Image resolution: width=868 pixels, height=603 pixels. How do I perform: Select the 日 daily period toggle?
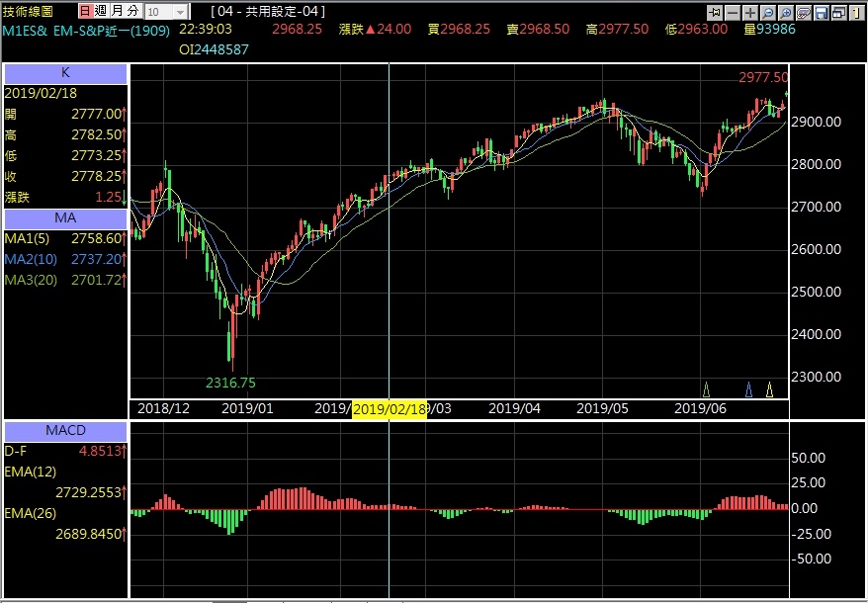tap(85, 11)
